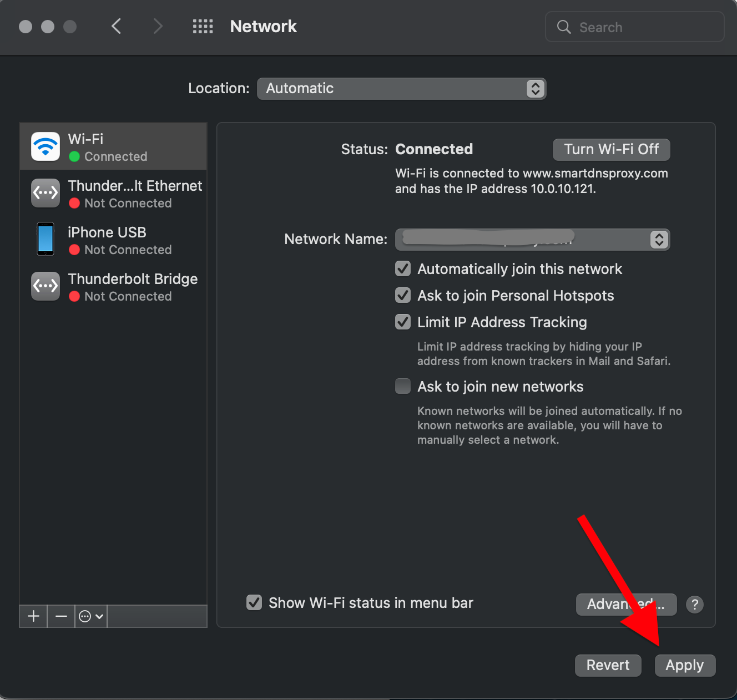Select Thunderbolt Ethernet in services list
Screen dimensions: 737x700
coord(113,193)
